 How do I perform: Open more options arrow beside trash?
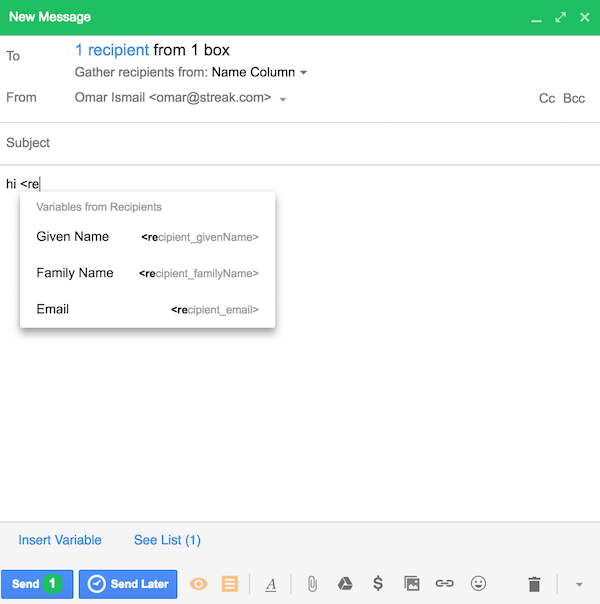pyautogui.click(x=579, y=585)
